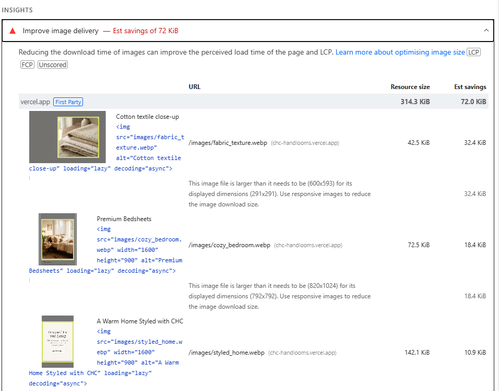Screen dimensions: 500x391
Task: Click the URL column header
Action: point(195,87)
